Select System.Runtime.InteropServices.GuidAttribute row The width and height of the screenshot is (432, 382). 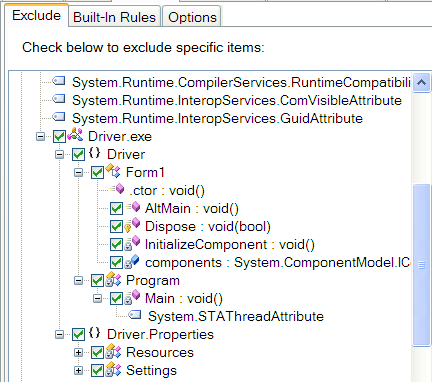pyautogui.click(x=217, y=118)
